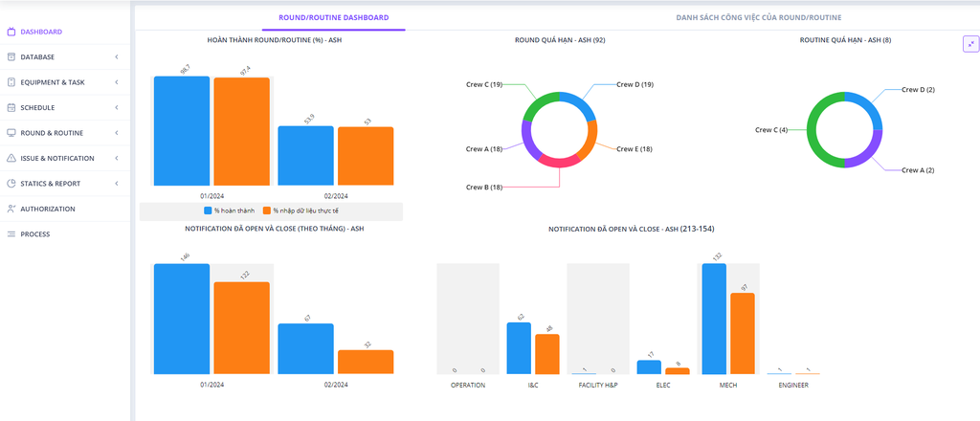Select the 146 notification bar for 01/2024
This screenshot has height=421, width=980.
pos(182,320)
